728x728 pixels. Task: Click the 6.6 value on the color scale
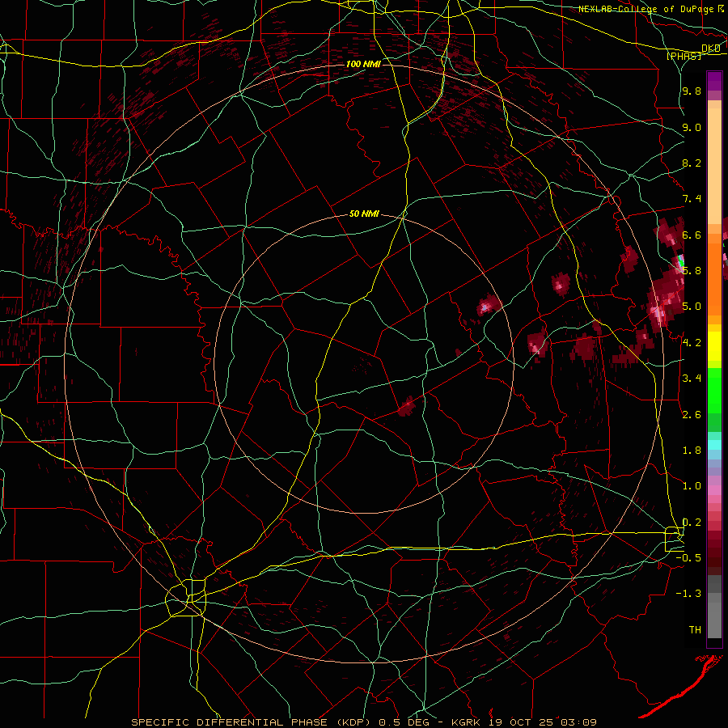(692, 235)
